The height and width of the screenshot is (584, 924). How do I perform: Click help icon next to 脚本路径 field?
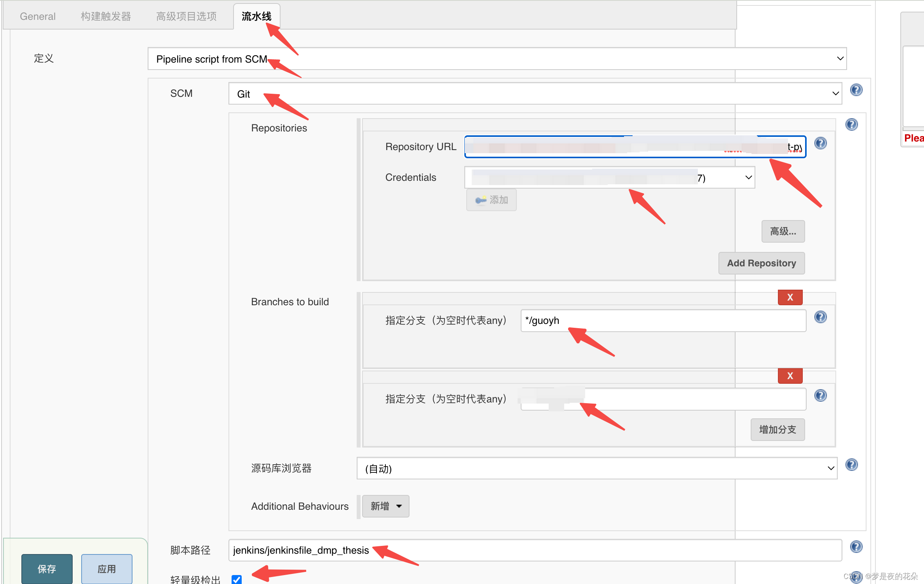point(856,547)
